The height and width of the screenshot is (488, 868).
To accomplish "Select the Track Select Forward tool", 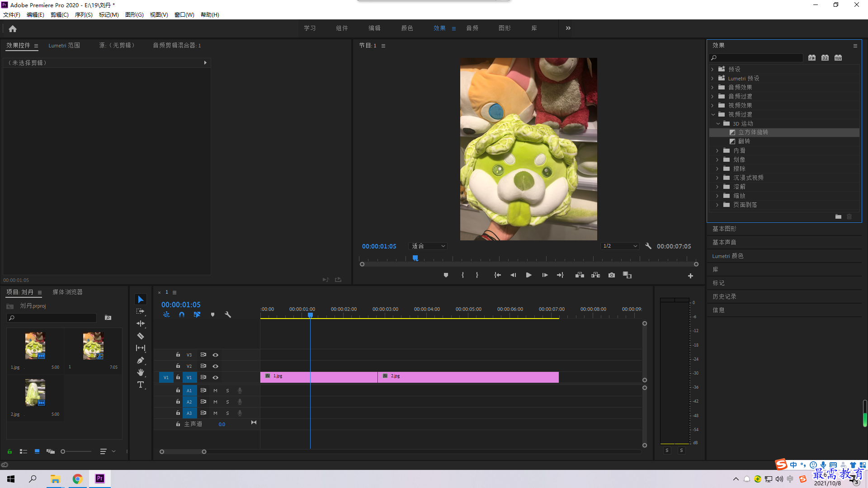I will tap(141, 311).
